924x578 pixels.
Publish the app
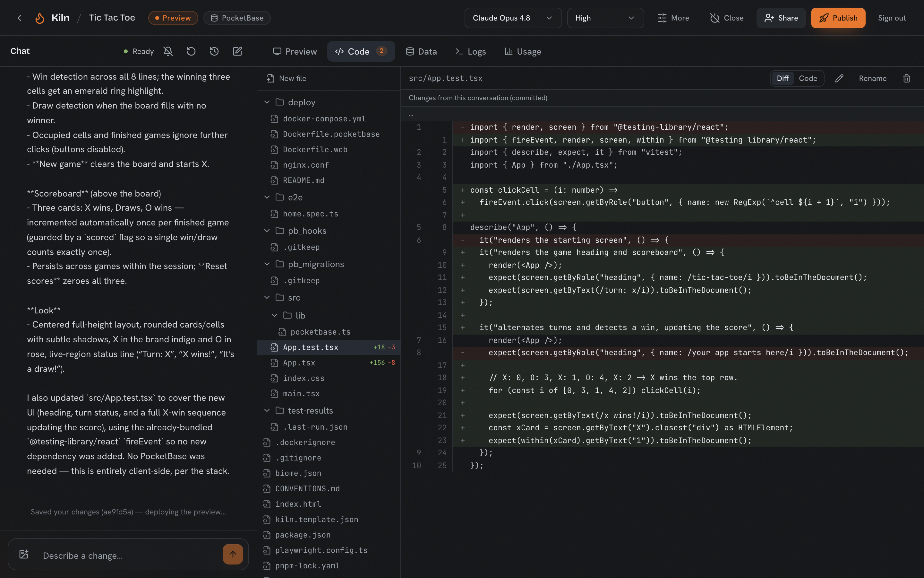pos(838,18)
